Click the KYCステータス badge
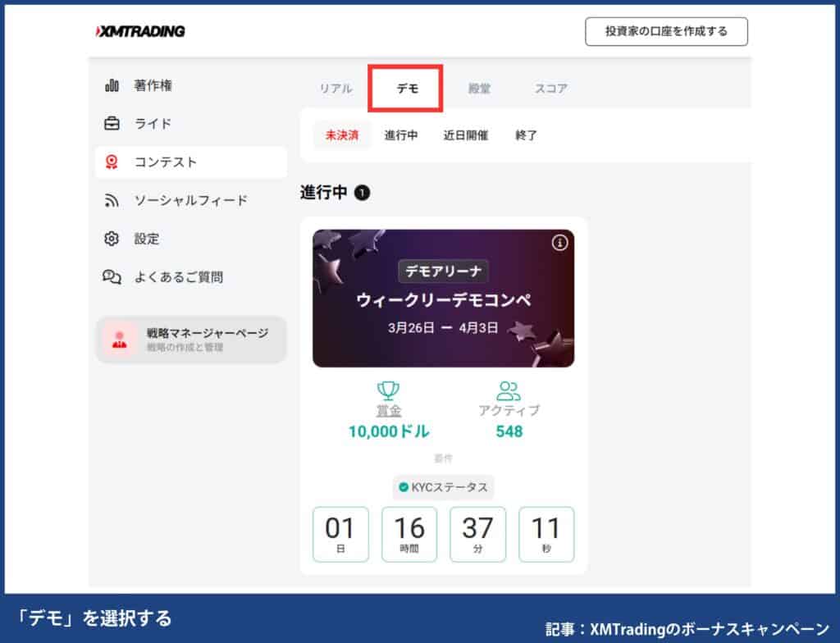 443,487
